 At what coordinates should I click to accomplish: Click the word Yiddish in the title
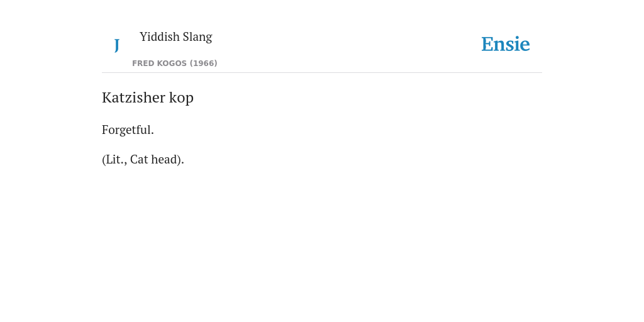pos(160,36)
